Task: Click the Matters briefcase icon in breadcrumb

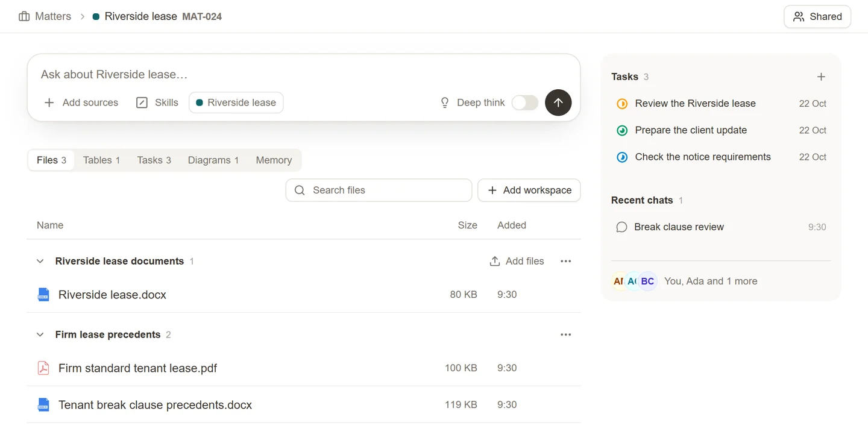Action: (x=24, y=16)
